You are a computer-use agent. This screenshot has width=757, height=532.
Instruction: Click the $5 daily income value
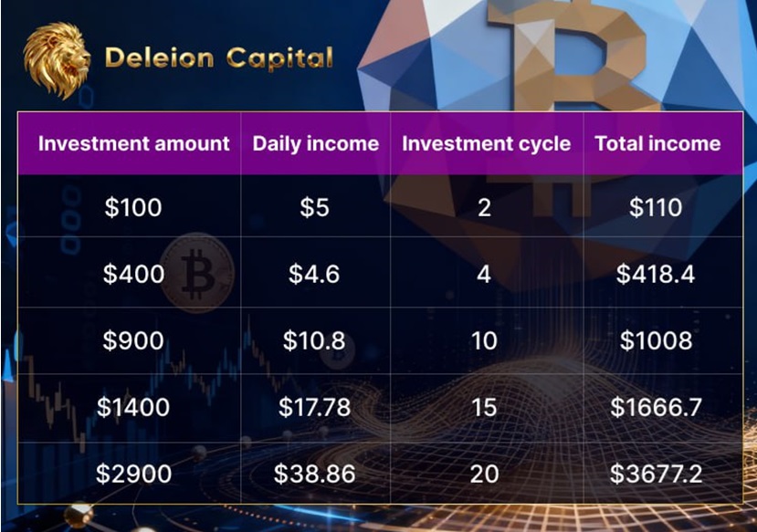click(315, 207)
